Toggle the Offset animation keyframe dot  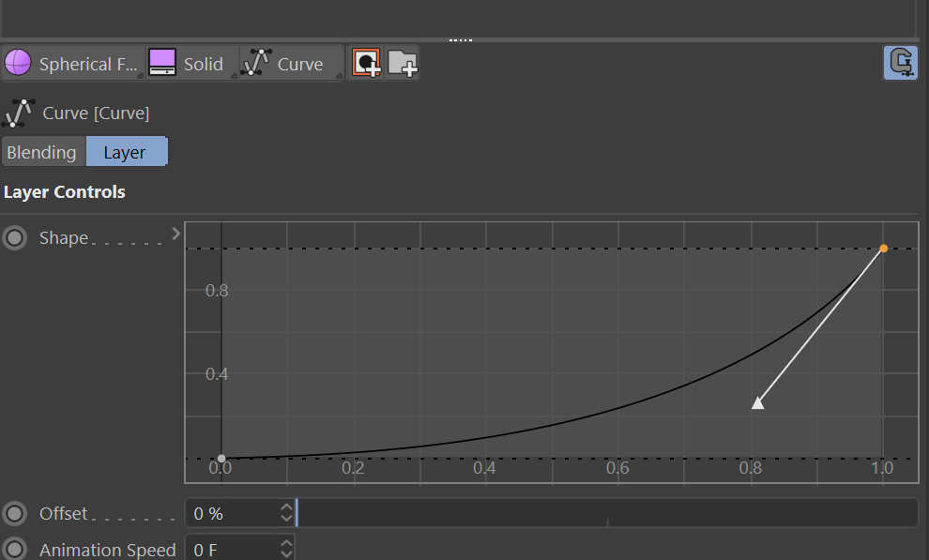tap(14, 514)
